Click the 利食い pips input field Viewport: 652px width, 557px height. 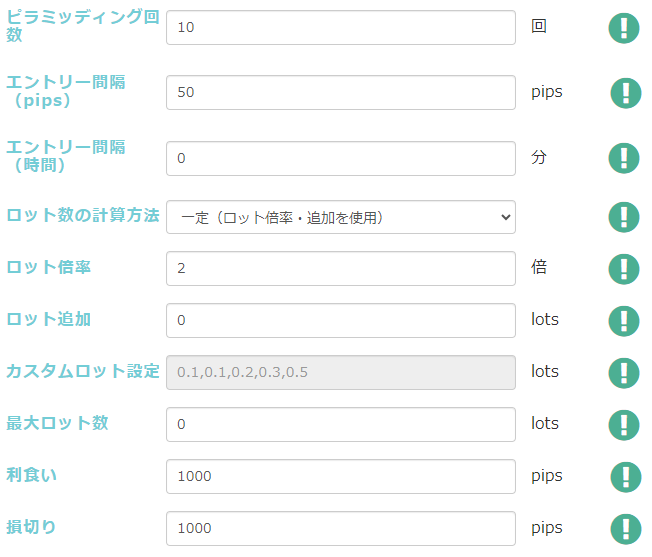coord(341,476)
